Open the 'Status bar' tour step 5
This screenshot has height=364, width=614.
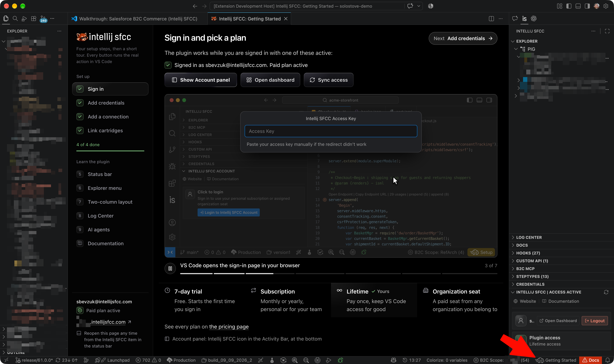point(110,174)
